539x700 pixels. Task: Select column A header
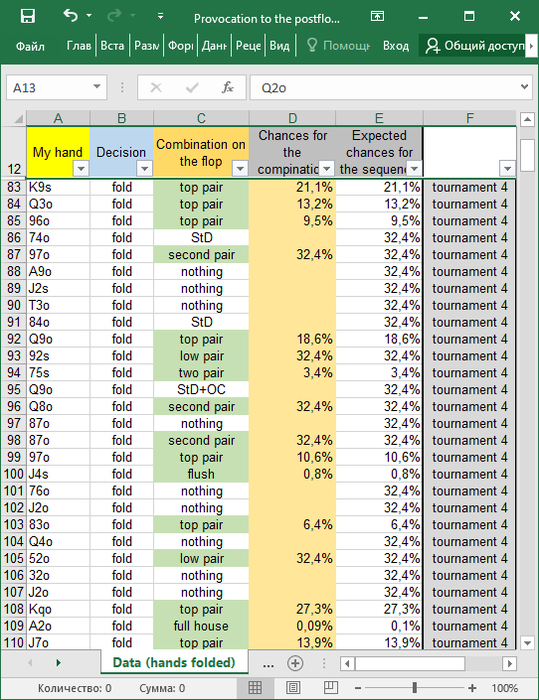click(x=58, y=118)
